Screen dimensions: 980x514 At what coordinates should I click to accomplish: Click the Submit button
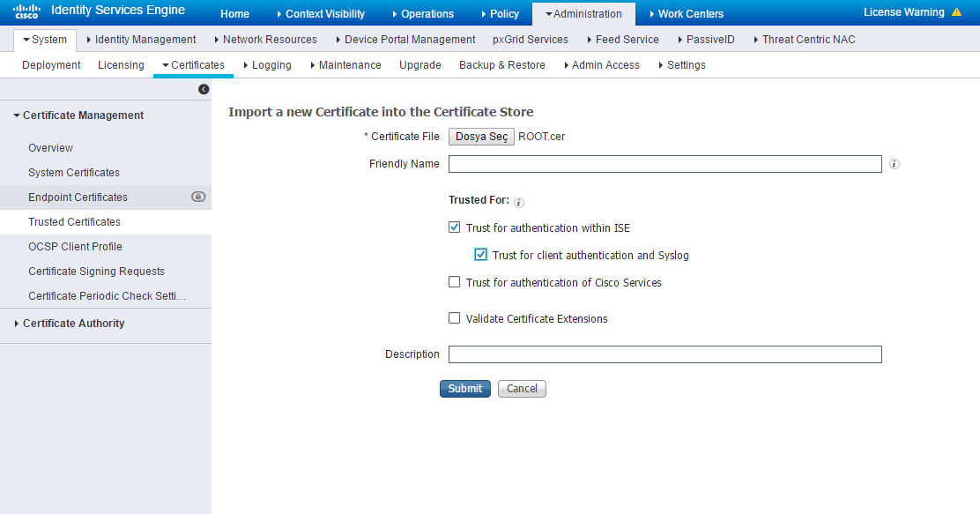click(x=465, y=388)
